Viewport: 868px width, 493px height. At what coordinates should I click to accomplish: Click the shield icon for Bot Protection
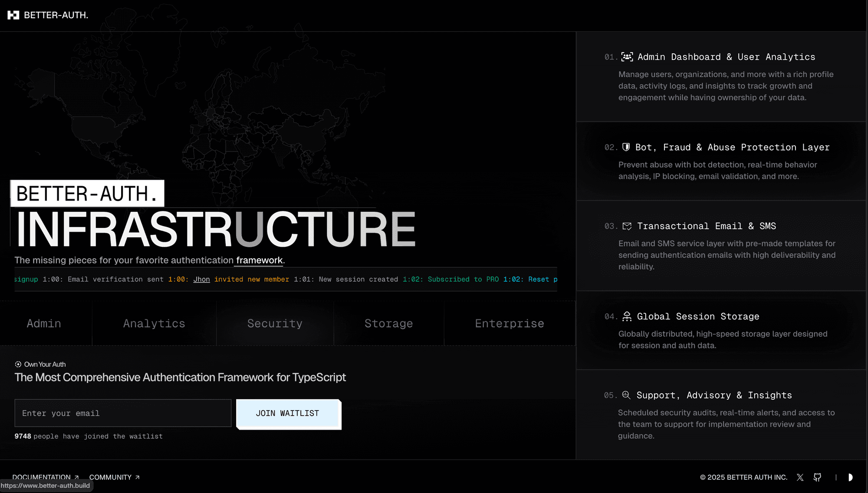click(626, 147)
